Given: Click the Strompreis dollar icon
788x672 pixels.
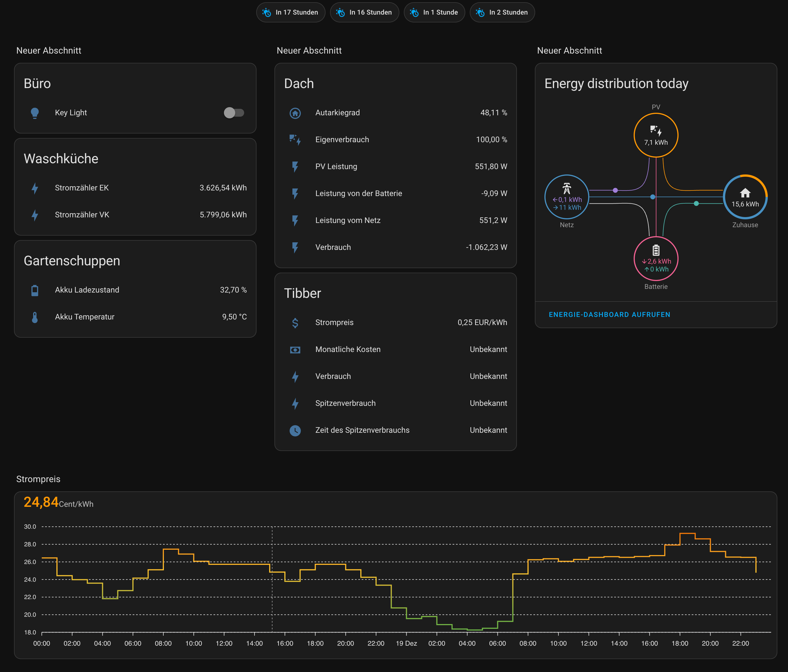Looking at the screenshot, I should point(295,323).
